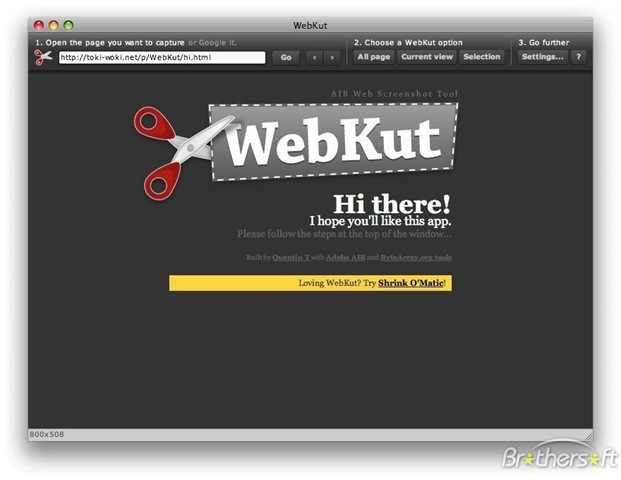Open the Quentin T author link
The image size is (621, 480).
[290, 258]
